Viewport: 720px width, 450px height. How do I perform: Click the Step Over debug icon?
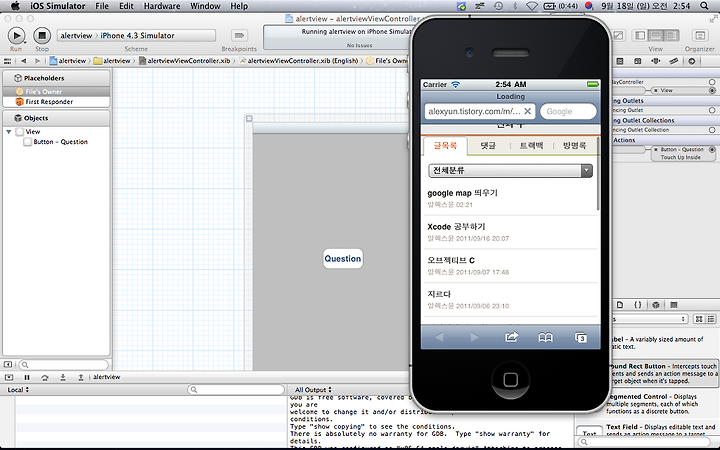[45, 377]
